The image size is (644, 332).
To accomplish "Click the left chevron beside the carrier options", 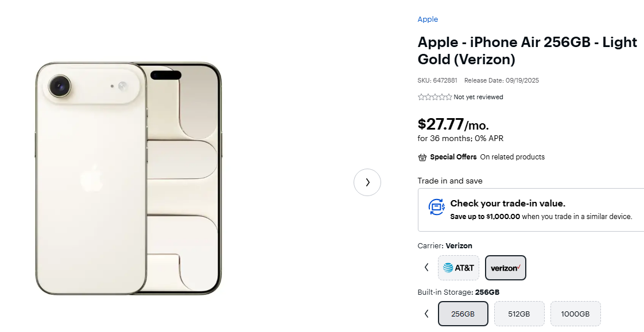I will (426, 267).
